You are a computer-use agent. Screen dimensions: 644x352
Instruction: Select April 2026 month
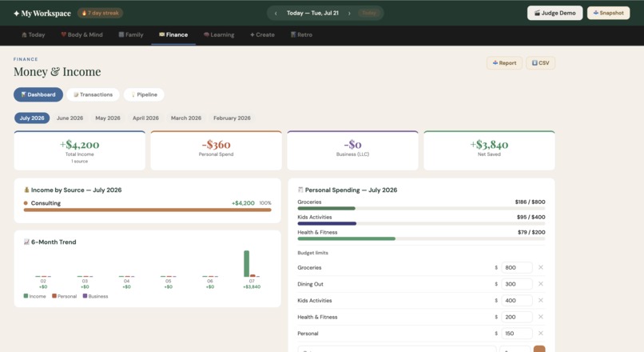(x=145, y=118)
